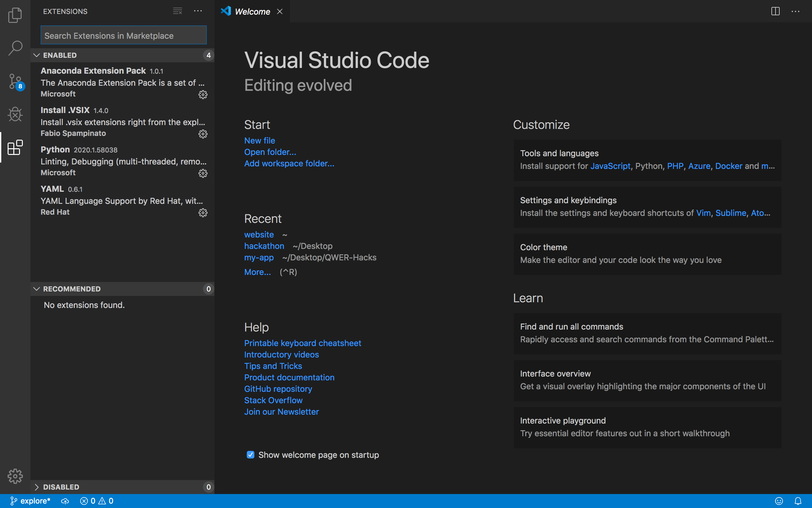The height and width of the screenshot is (508, 812).
Task: Open the Explorer view in activity bar
Action: click(15, 15)
